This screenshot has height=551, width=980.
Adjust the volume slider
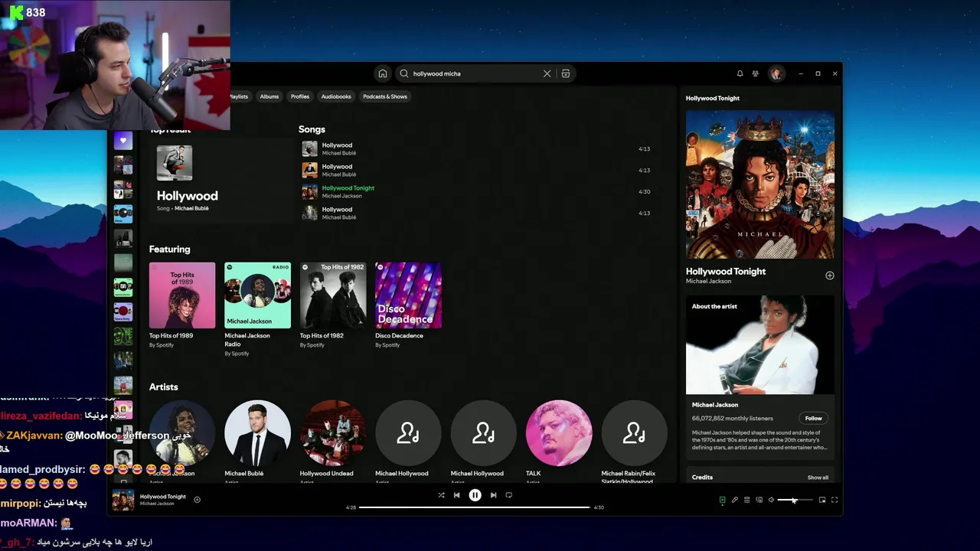point(795,500)
